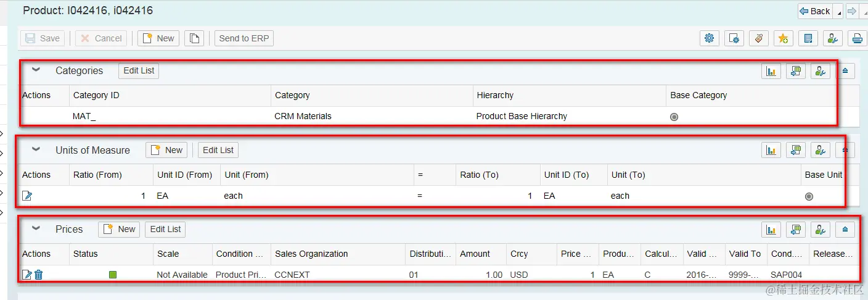Click Send to ERP
Viewport: 868px width, 300px height.
coord(244,38)
